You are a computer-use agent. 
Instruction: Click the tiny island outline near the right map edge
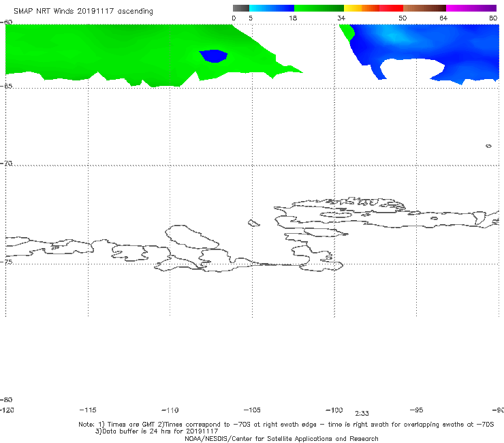pyautogui.click(x=488, y=146)
